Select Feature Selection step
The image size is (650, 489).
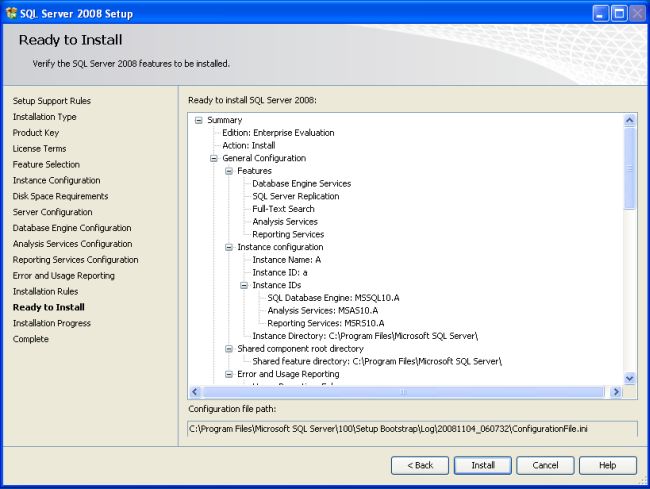pyautogui.click(x=46, y=165)
